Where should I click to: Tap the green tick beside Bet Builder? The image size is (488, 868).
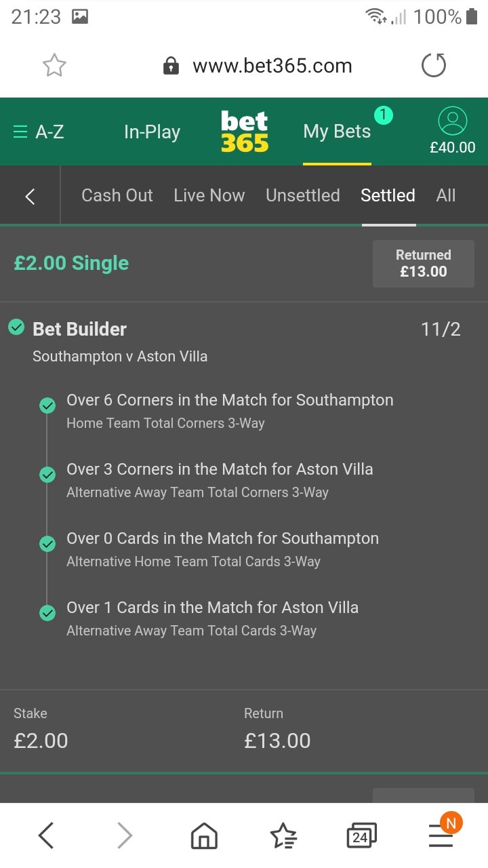16,328
